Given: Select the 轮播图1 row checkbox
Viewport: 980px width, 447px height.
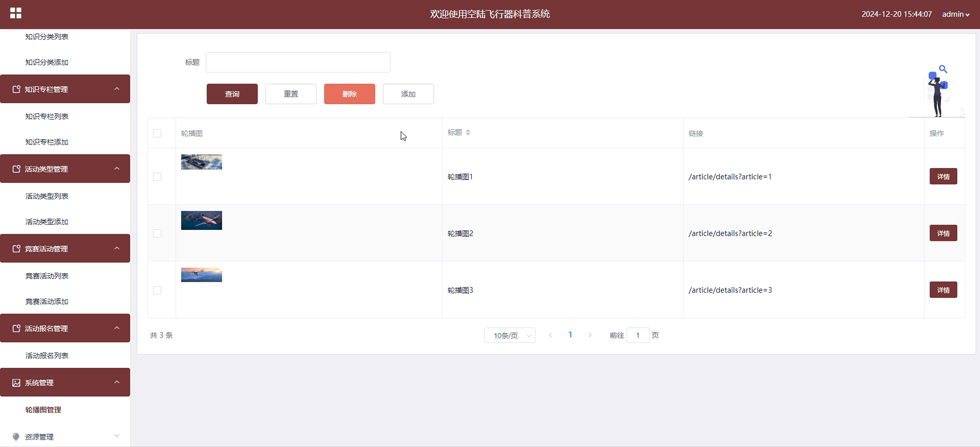Looking at the screenshot, I should pos(157,177).
